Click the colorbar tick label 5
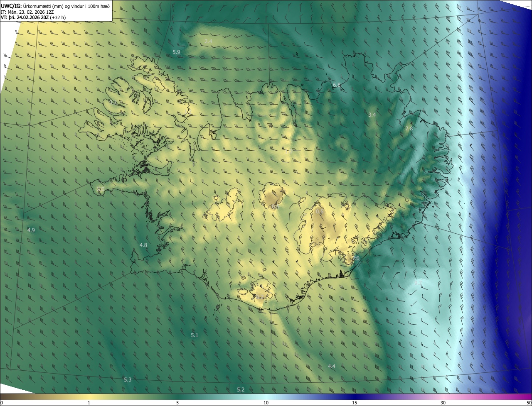532x406 pixels. (x=177, y=403)
